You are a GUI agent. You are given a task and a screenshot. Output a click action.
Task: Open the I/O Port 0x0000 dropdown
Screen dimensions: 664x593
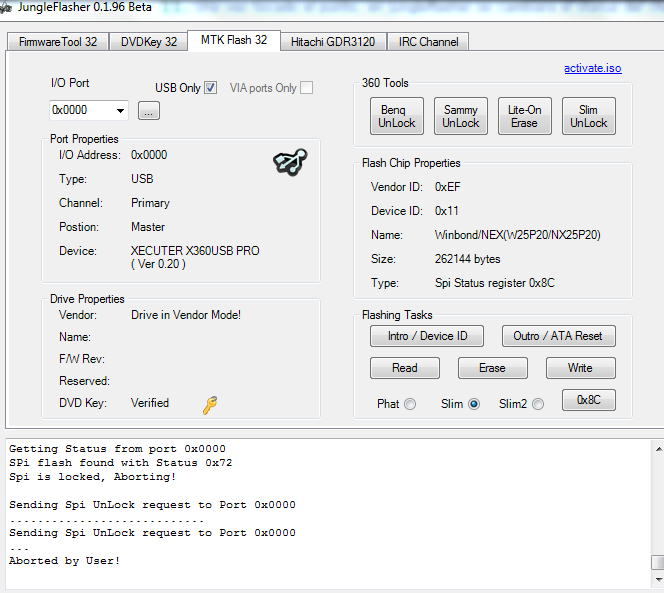(x=89, y=111)
